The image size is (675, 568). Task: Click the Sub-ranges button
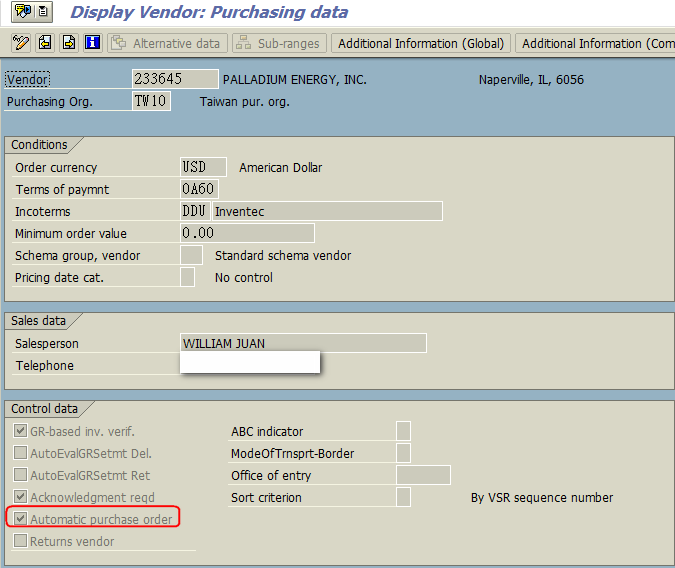point(279,43)
